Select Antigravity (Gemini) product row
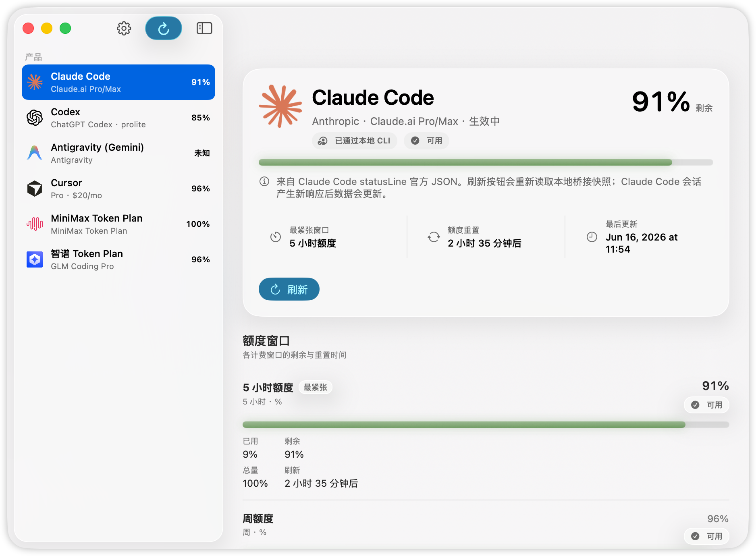 click(x=118, y=153)
